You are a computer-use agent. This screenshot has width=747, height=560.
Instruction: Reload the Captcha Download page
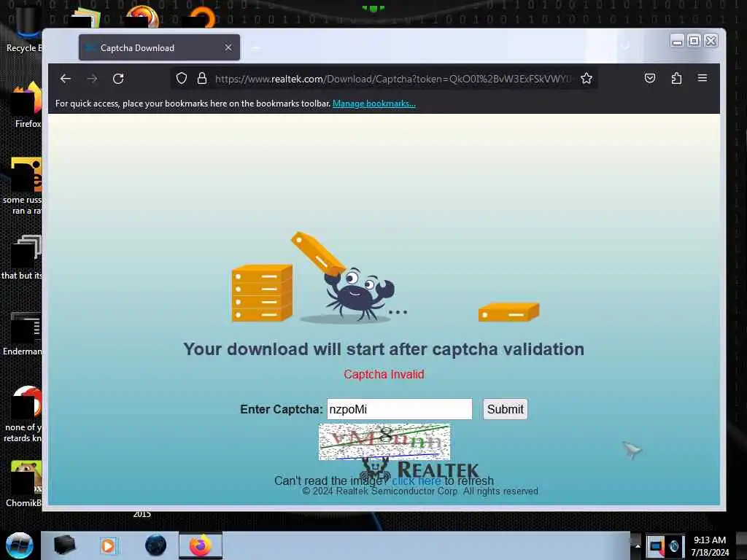click(118, 79)
